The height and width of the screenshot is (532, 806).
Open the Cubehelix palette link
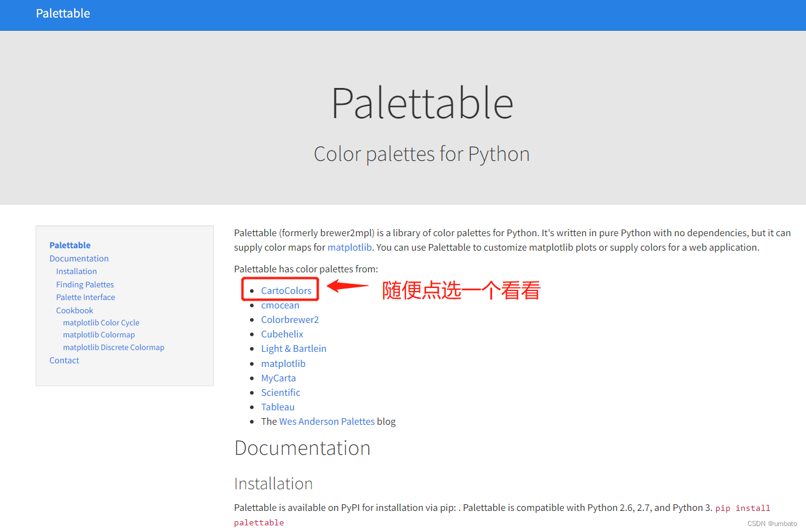282,334
